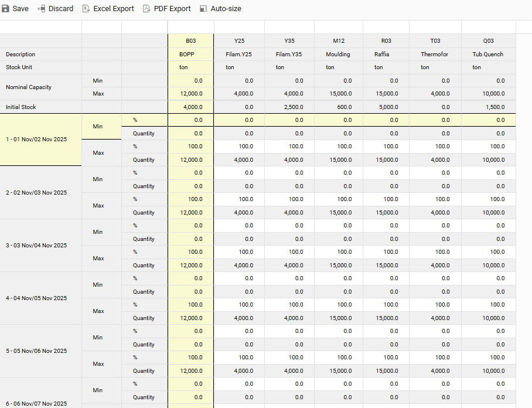532x408 pixels.
Task: Edit Y35 Initial Stock value 2,500.0
Action: 289,107
